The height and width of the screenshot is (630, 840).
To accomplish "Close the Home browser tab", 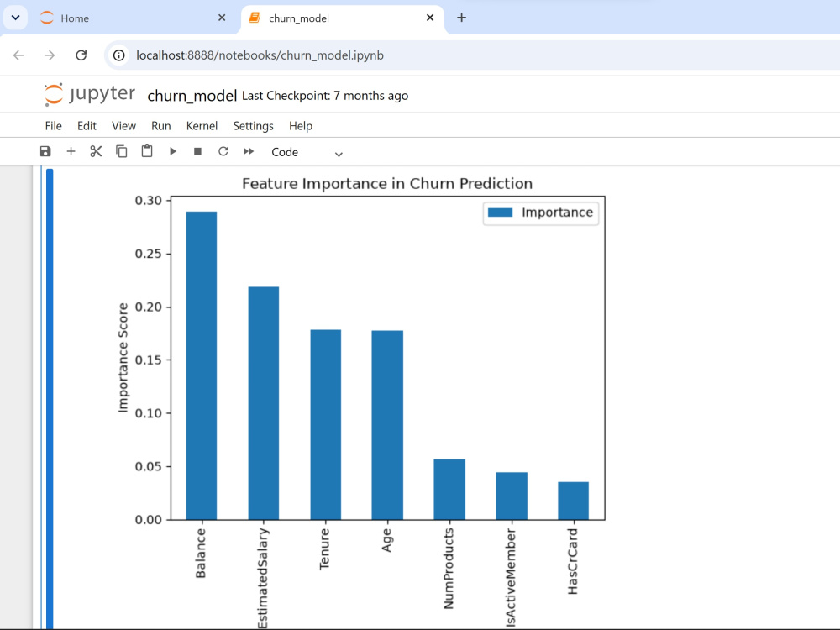I will tap(222, 18).
